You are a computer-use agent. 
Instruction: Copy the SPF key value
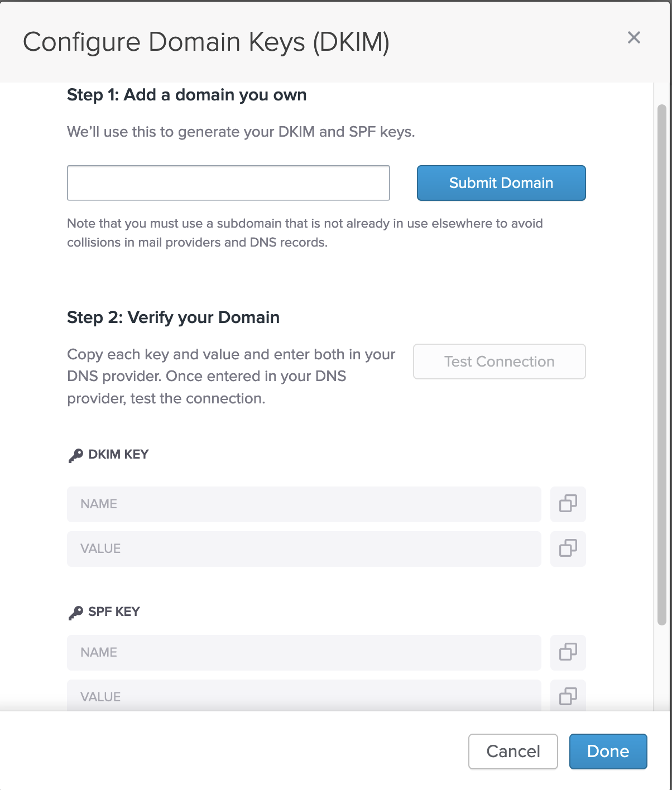click(x=568, y=696)
